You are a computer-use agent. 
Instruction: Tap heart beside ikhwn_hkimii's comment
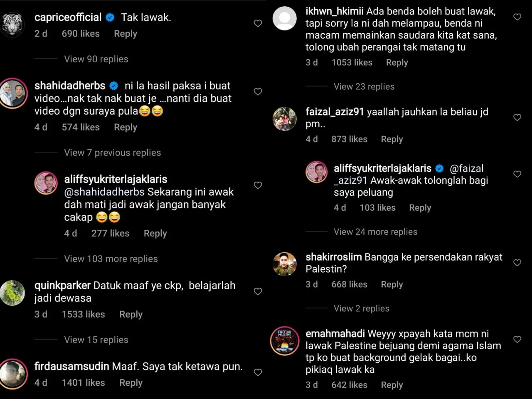coord(517,17)
